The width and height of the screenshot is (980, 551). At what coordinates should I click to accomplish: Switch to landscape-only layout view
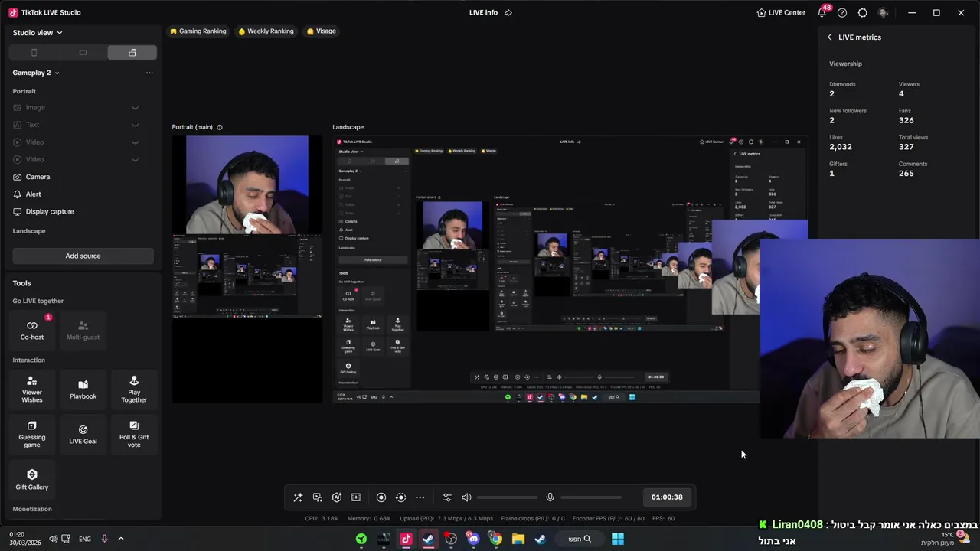(83, 53)
